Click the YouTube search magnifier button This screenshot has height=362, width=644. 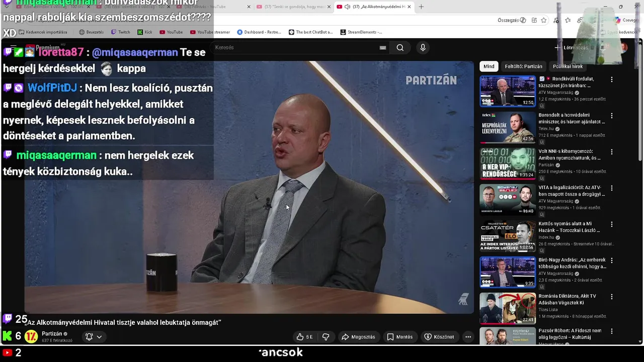point(400,47)
